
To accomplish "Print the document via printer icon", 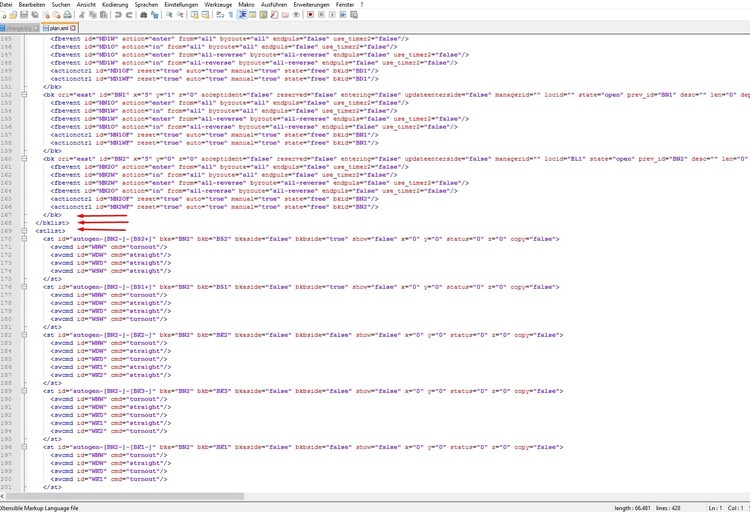I will point(67,15).
